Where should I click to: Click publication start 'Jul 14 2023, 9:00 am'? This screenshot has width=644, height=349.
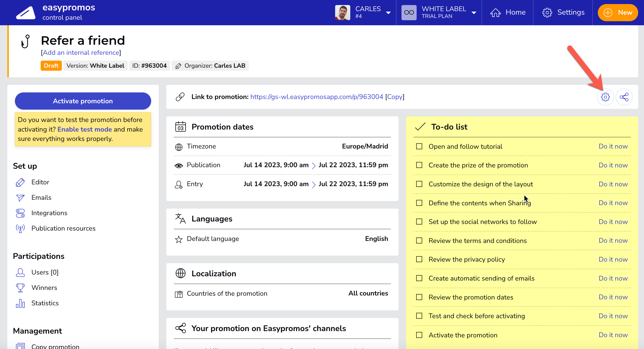[276, 165]
